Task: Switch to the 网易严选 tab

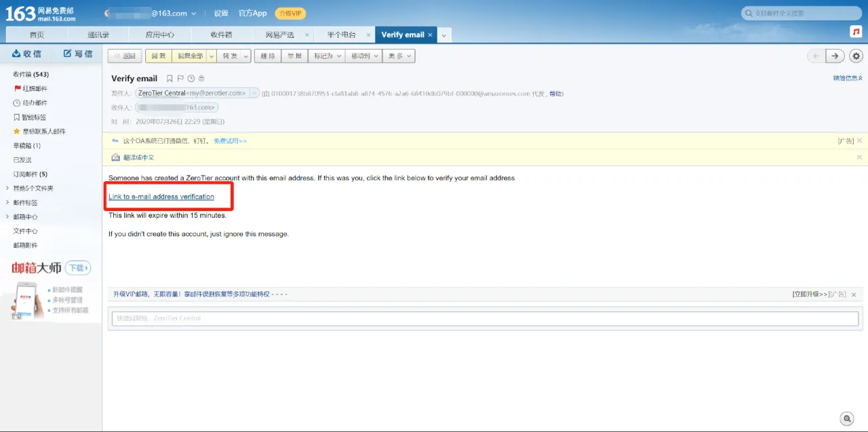Action: pyautogui.click(x=279, y=35)
